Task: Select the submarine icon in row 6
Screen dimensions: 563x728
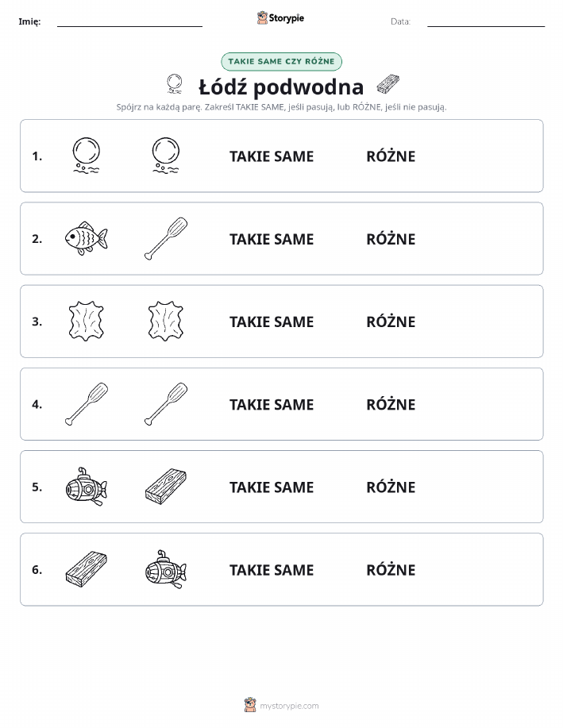Action: coord(166,569)
